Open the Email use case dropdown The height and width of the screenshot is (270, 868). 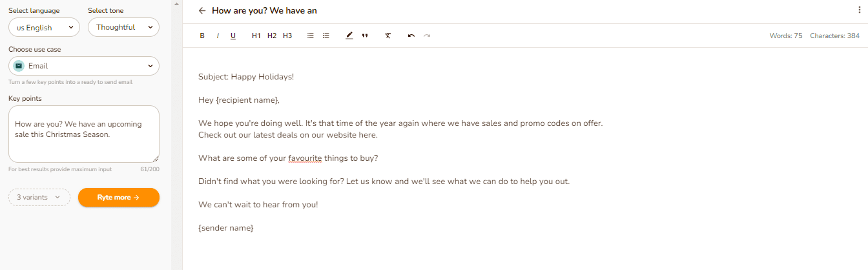tap(84, 66)
